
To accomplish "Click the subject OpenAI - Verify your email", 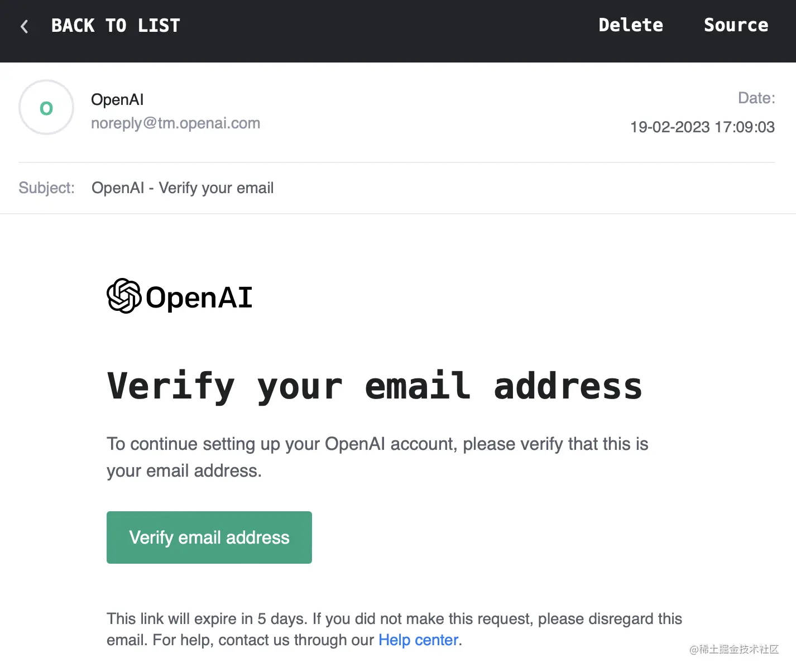I will [183, 188].
